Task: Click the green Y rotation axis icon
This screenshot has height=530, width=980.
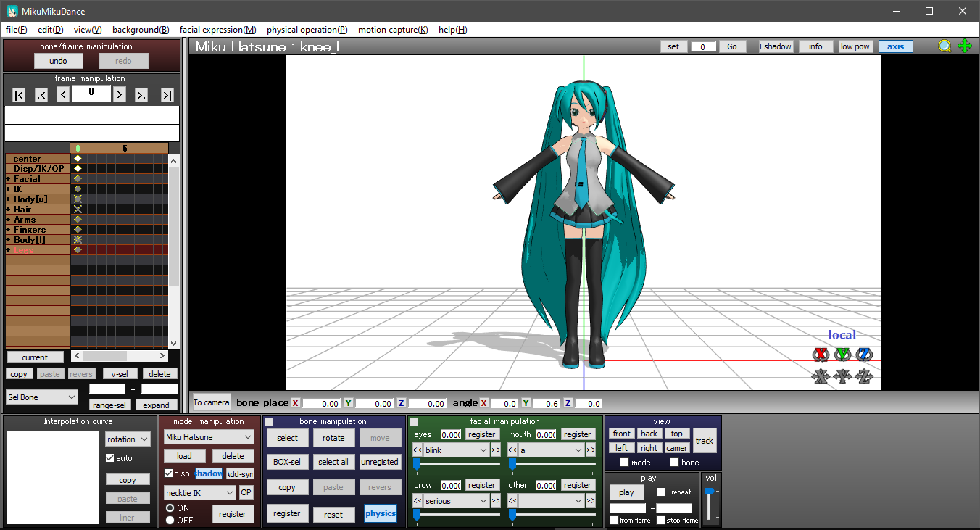Action: [x=842, y=355]
